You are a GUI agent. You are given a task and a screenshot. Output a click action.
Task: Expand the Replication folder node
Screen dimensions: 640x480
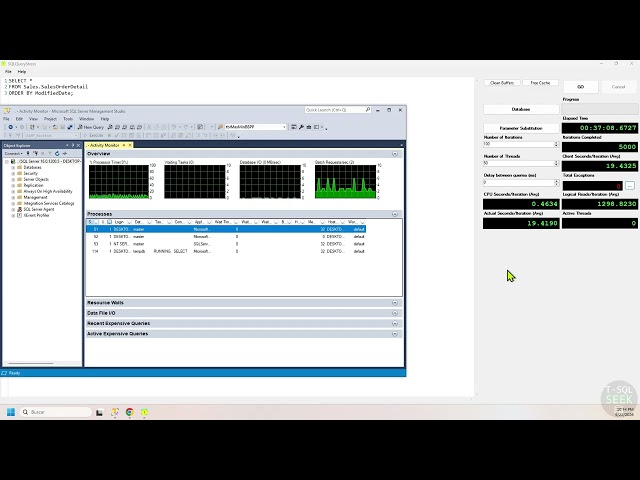13,185
